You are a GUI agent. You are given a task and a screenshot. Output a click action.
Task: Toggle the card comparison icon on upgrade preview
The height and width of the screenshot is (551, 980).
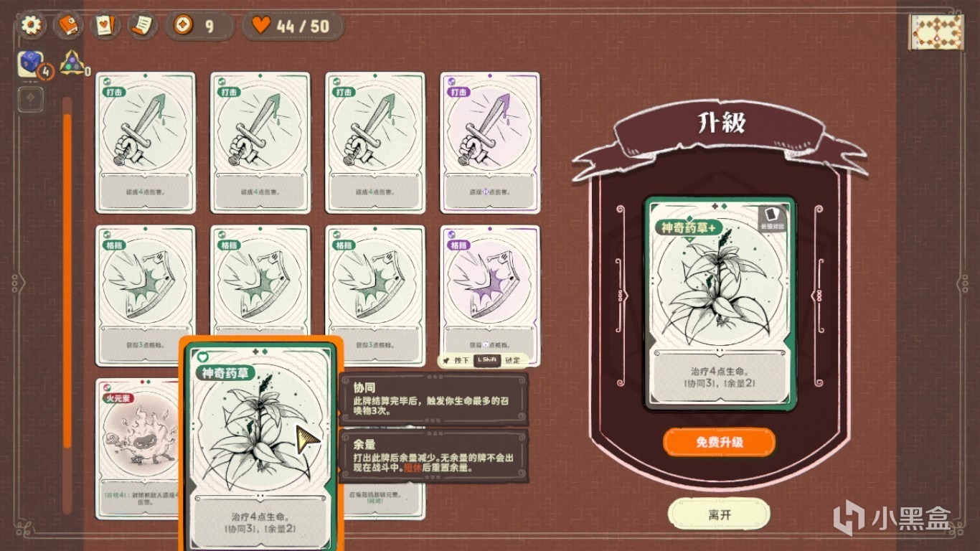pos(771,218)
